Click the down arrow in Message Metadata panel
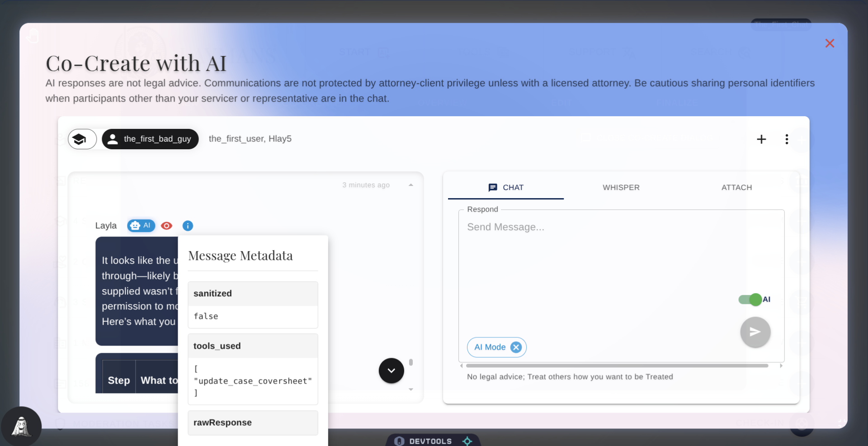Image resolution: width=868 pixels, height=446 pixels. (411, 389)
